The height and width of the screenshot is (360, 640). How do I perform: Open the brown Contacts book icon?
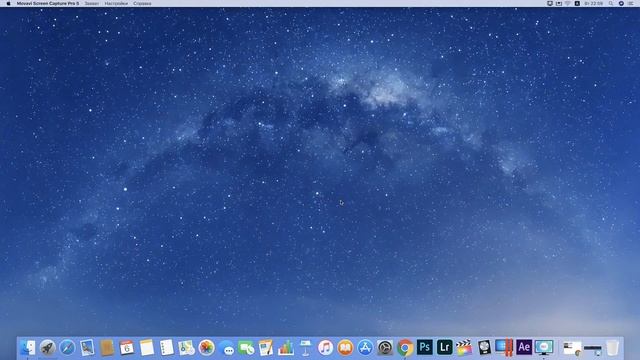(107, 348)
